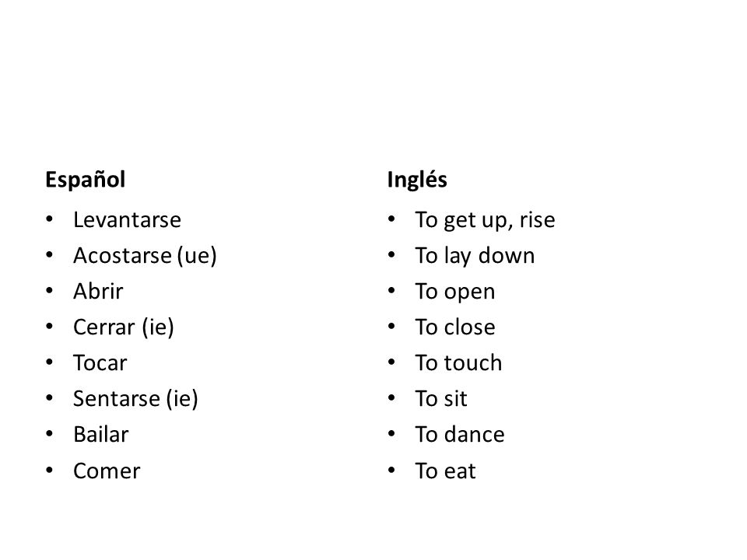Screen dimensions: 747x560
Task: Select the 'To eat' text
Action: pos(445,471)
